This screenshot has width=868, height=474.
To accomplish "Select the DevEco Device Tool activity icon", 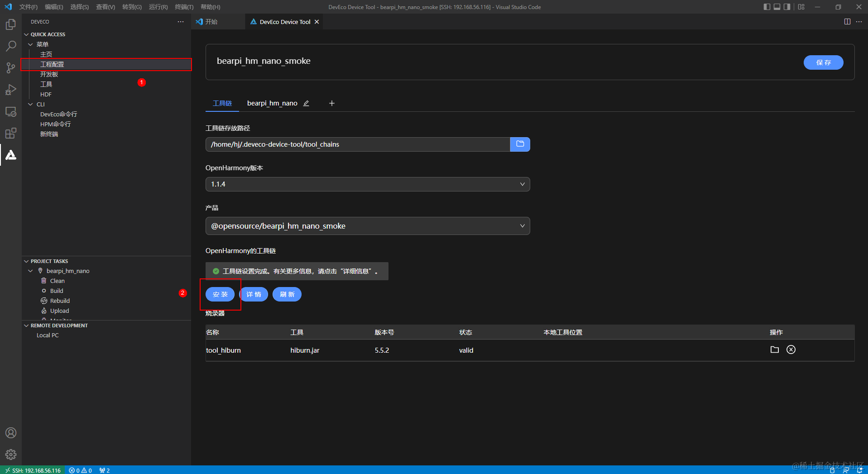I will coord(11,155).
